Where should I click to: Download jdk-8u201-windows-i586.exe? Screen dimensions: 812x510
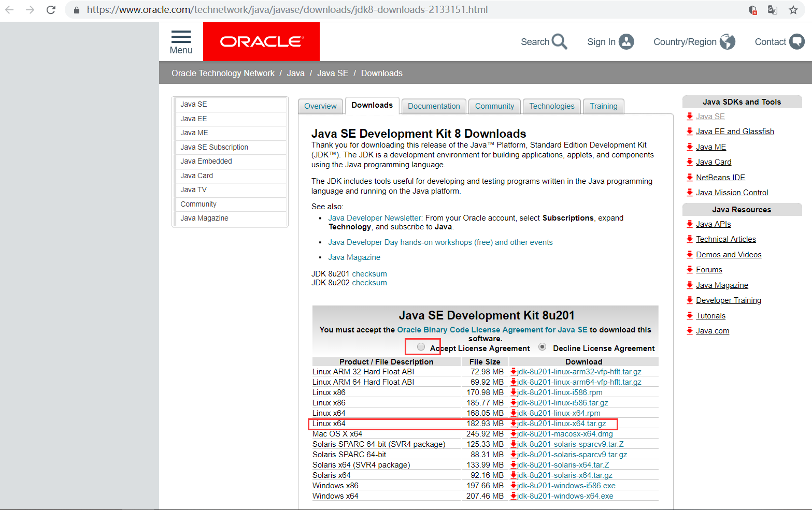566,486
